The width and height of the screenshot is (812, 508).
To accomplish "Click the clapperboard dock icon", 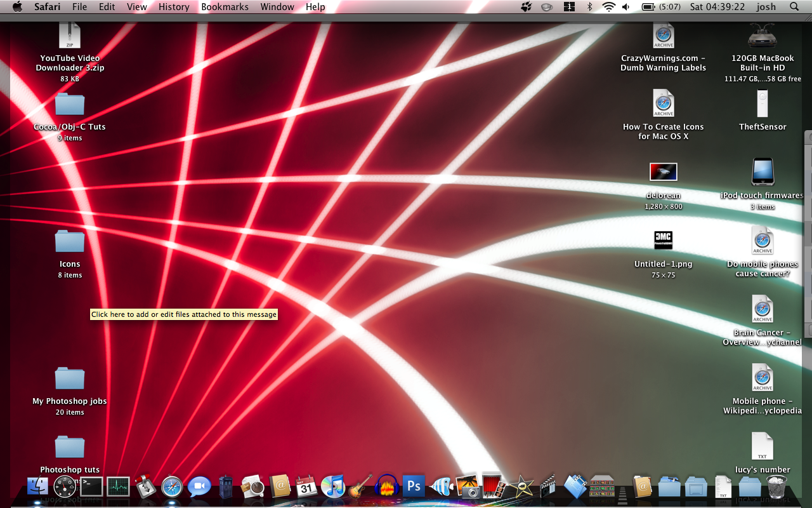I will pos(547,487).
